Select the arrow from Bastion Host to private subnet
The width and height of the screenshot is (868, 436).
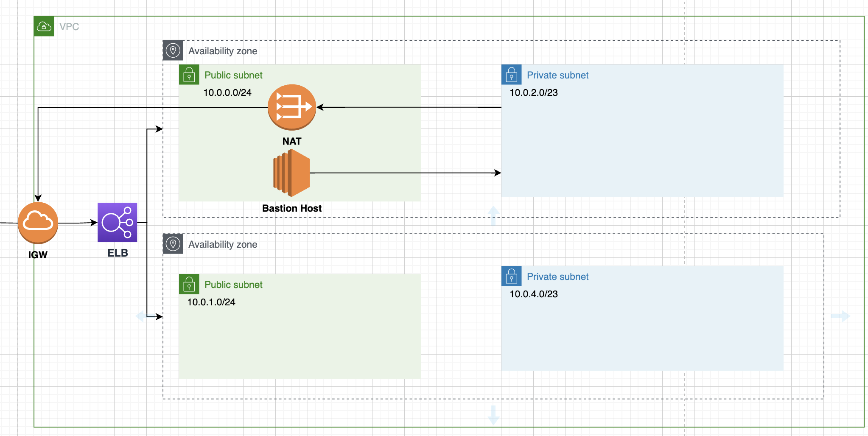pyautogui.click(x=405, y=173)
